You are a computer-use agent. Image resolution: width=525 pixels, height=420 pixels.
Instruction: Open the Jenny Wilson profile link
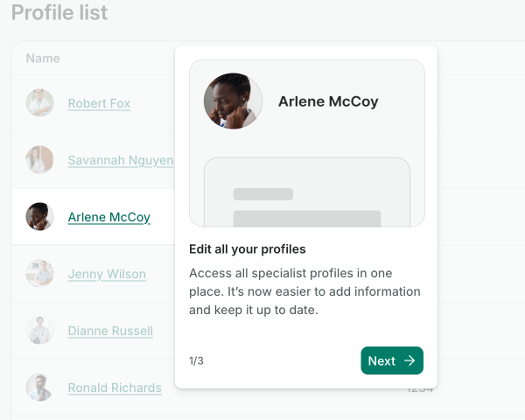tap(107, 274)
